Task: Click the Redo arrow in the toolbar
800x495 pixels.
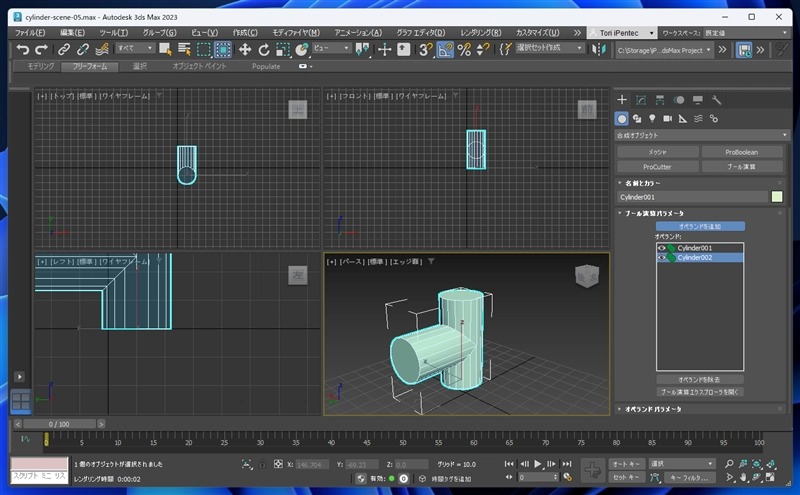Action: tap(41, 50)
